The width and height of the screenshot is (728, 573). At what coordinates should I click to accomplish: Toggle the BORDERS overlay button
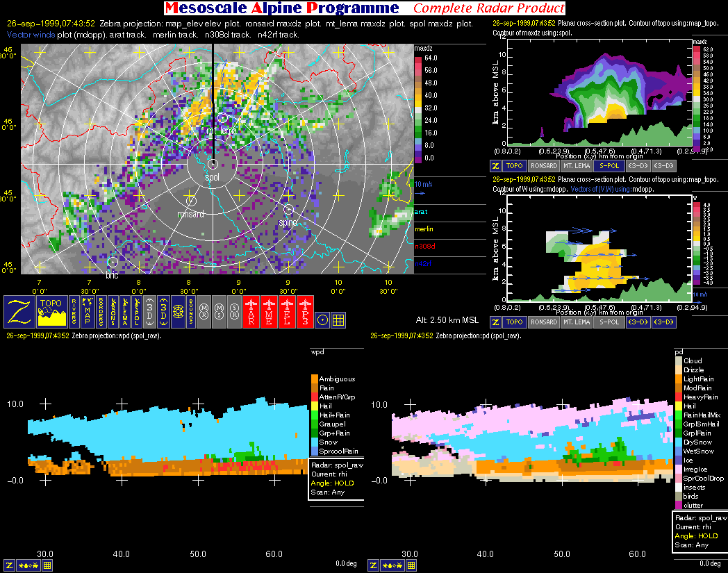pos(100,312)
